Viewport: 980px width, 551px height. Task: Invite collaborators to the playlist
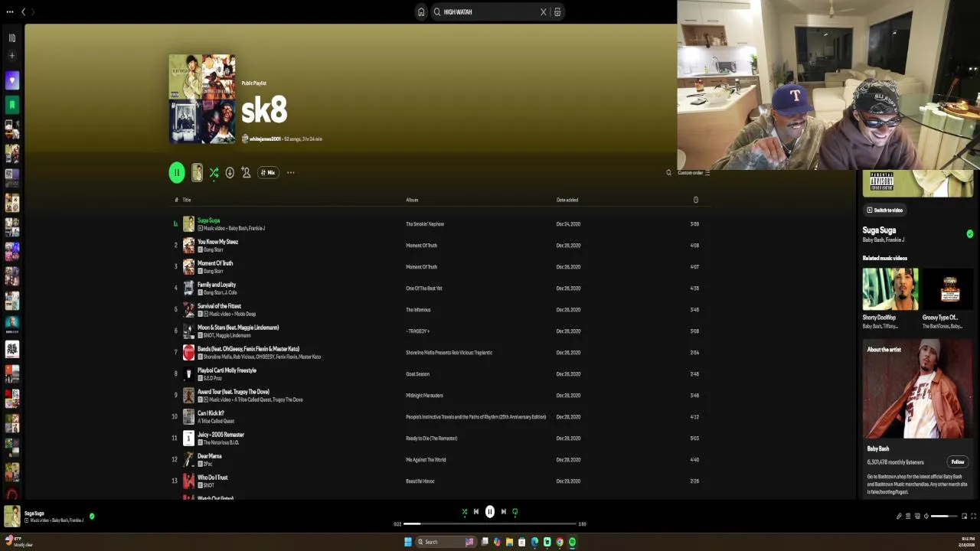coord(246,172)
